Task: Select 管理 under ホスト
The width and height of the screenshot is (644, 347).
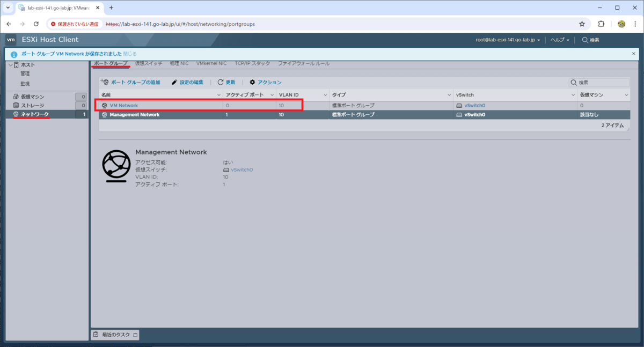Action: pos(25,73)
